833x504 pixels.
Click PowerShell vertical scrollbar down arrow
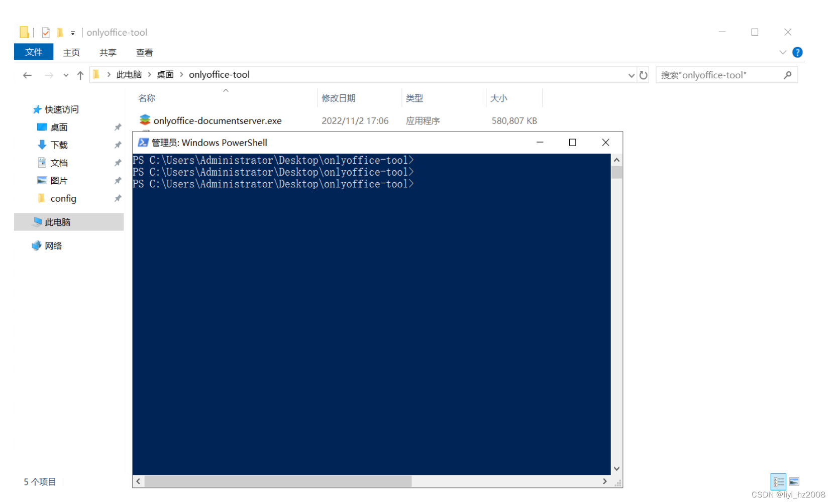pyautogui.click(x=617, y=469)
